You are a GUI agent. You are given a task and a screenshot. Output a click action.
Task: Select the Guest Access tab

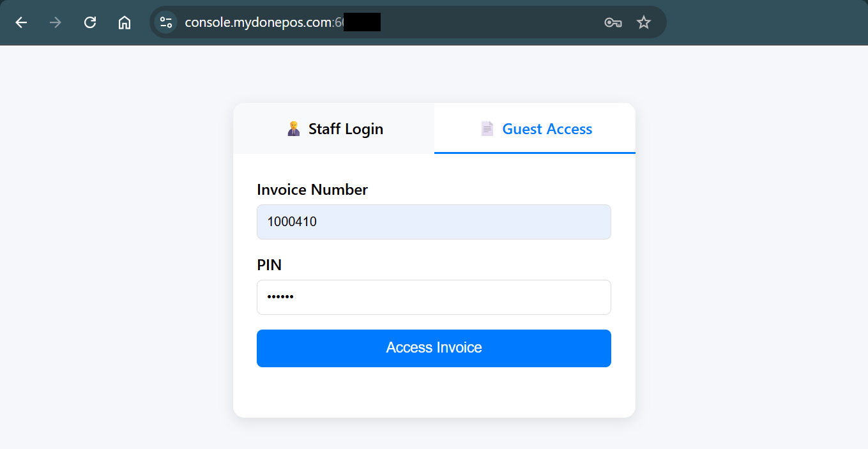click(547, 129)
